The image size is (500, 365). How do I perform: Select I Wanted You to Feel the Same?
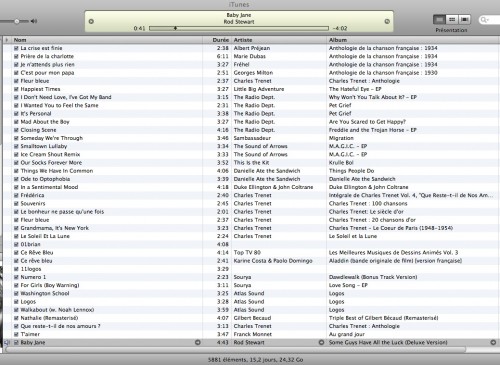[59, 105]
